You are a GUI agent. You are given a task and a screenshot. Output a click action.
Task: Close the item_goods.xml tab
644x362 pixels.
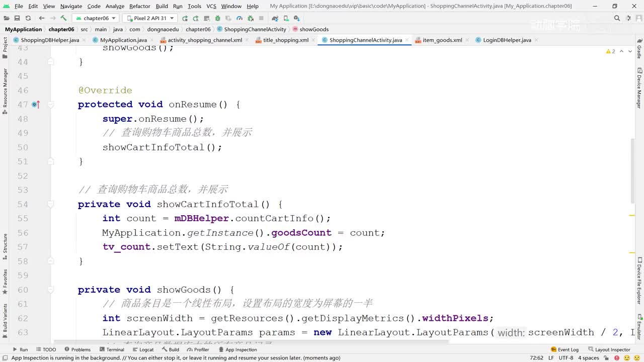tap(467, 40)
